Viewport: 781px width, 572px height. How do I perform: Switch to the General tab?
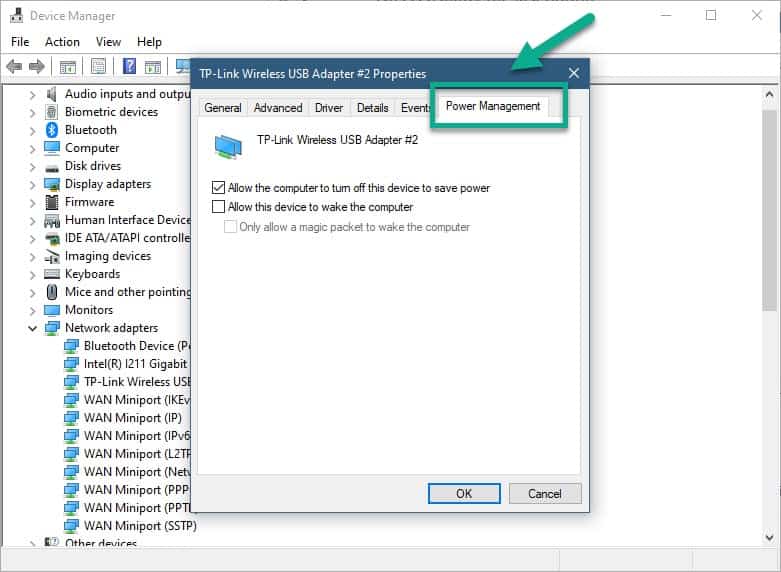(x=223, y=108)
